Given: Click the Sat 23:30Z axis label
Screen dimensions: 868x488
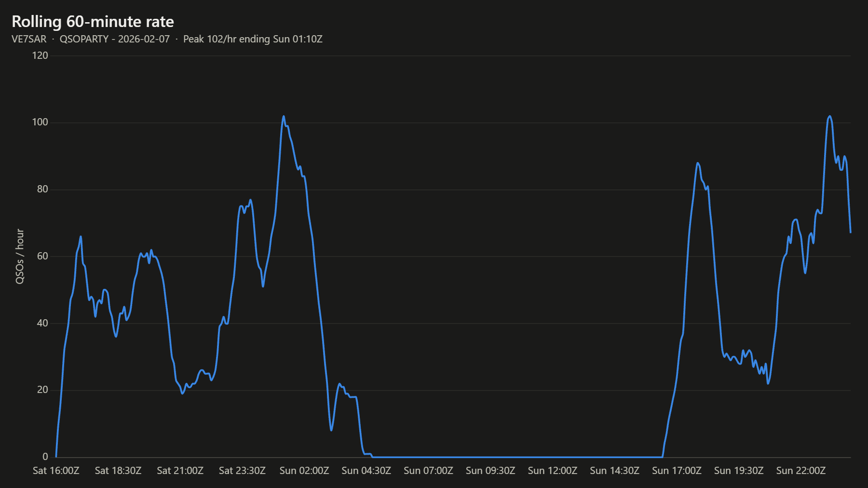Looking at the screenshot, I should pos(242,471).
